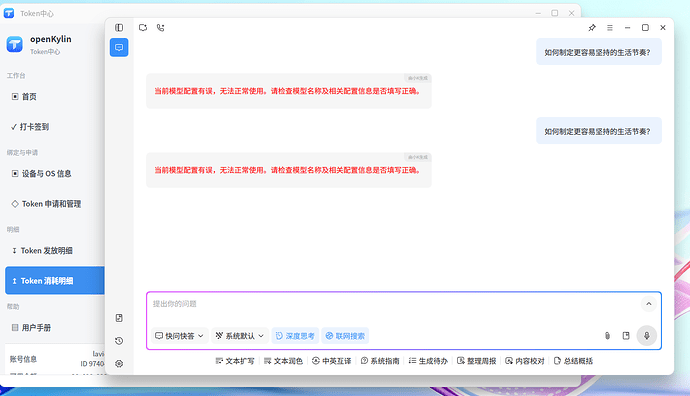This screenshot has width=690, height=396.
Task: Pin the assistant window on top
Action: tap(592, 28)
